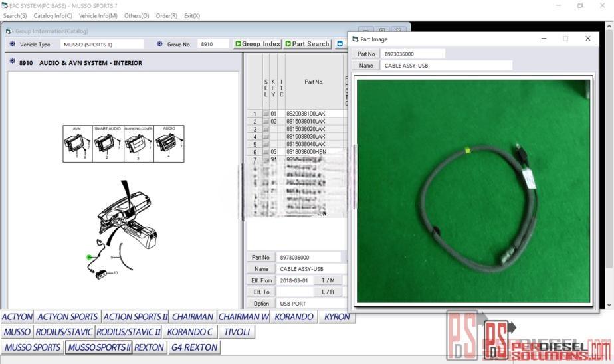The width and height of the screenshot is (614, 364).
Task: Toggle SEL checkbox in row 6
Action: click(x=266, y=152)
